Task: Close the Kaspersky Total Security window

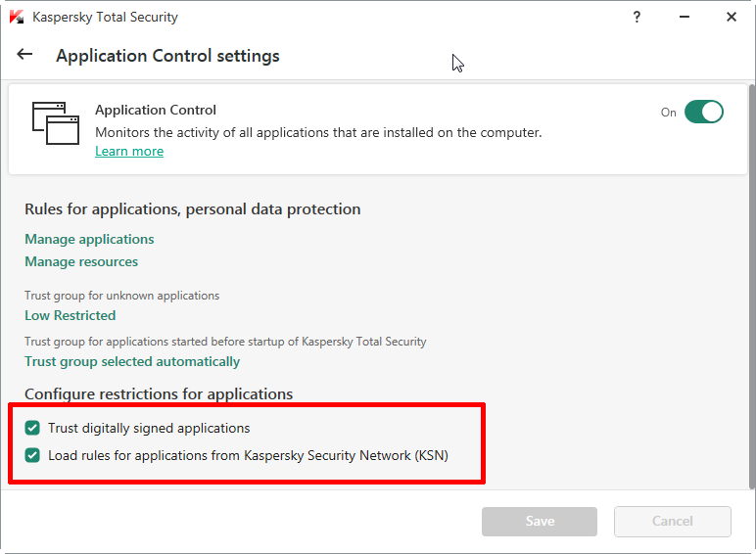Action: click(732, 17)
